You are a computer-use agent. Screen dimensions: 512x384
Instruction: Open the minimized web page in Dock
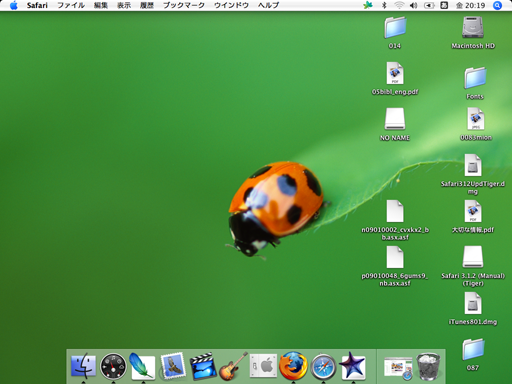pyautogui.click(x=398, y=367)
